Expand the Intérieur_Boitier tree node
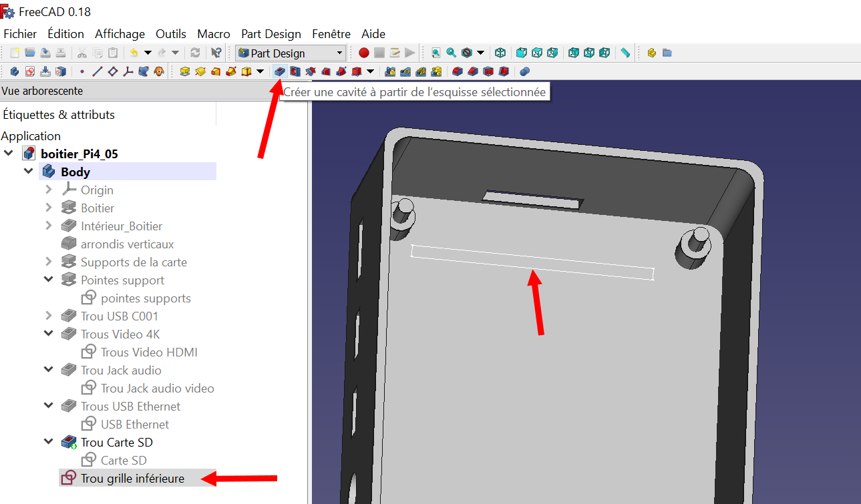Image resolution: width=861 pixels, height=504 pixels. (48, 226)
